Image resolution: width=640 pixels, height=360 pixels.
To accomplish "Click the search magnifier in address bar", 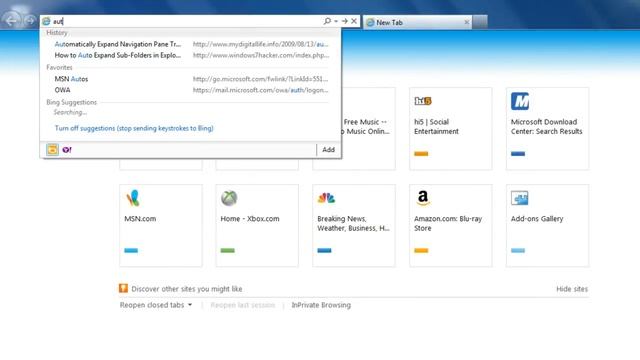I will tap(327, 21).
